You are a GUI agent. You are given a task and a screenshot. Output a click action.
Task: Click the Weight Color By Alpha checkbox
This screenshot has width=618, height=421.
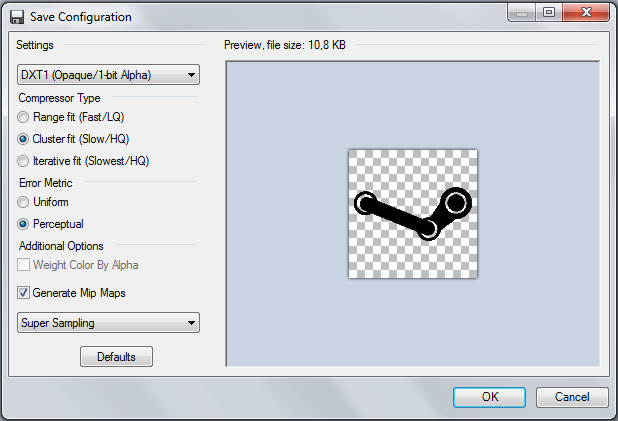[24, 265]
